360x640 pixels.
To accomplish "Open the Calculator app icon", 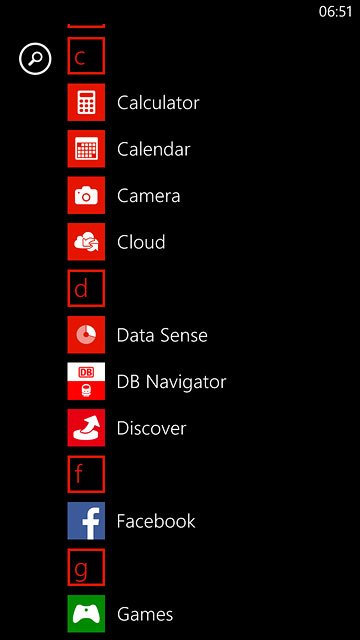I will pos(86,102).
